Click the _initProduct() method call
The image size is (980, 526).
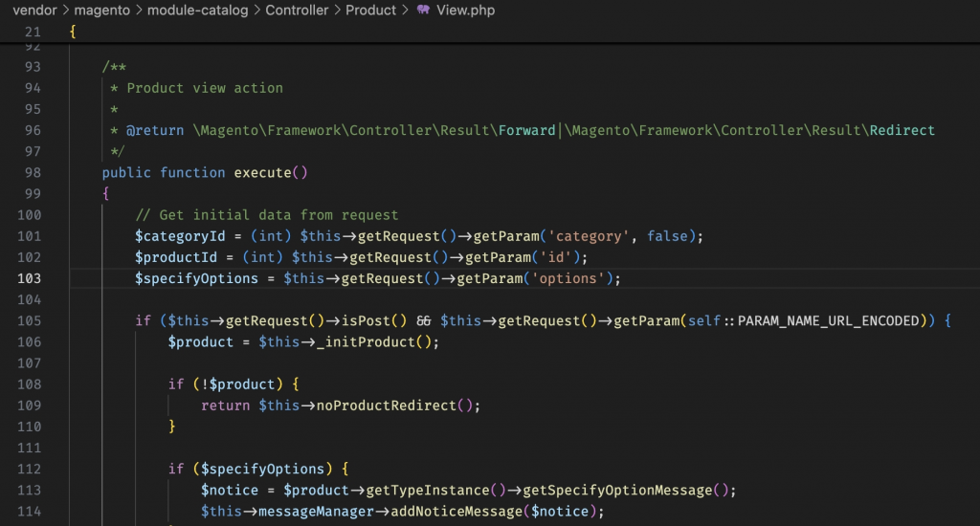pyautogui.click(x=374, y=341)
